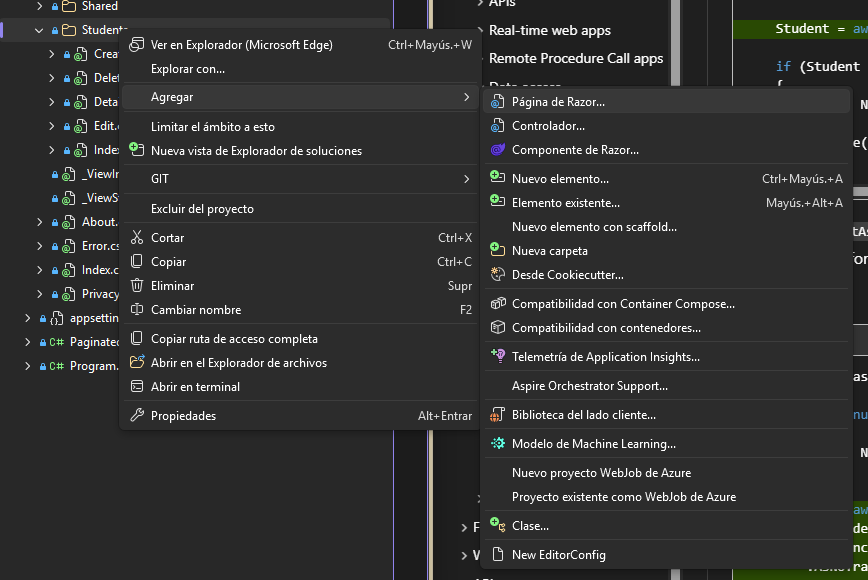The height and width of the screenshot is (580, 868).
Task: Click the Nueva vista de Explorador icon
Action: [x=136, y=149]
